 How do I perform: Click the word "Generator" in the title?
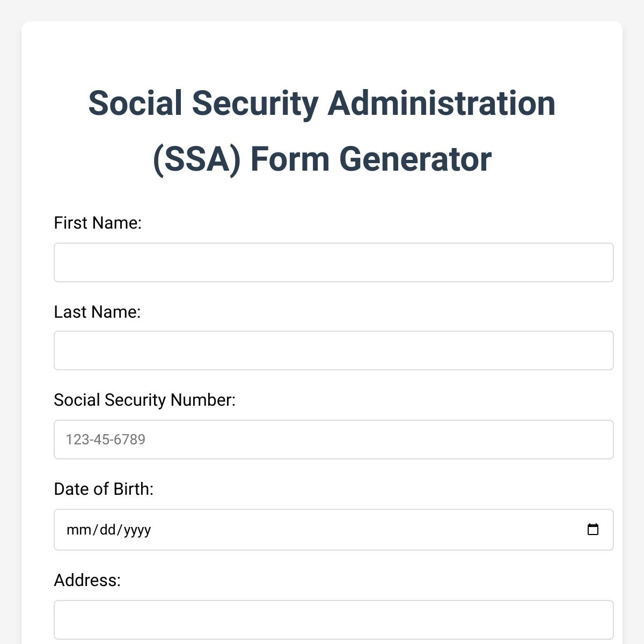(x=415, y=159)
